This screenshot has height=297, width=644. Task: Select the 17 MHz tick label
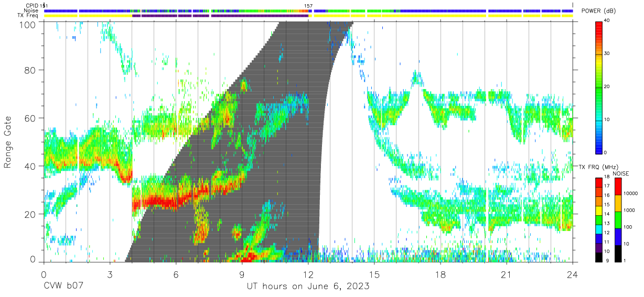(x=607, y=186)
